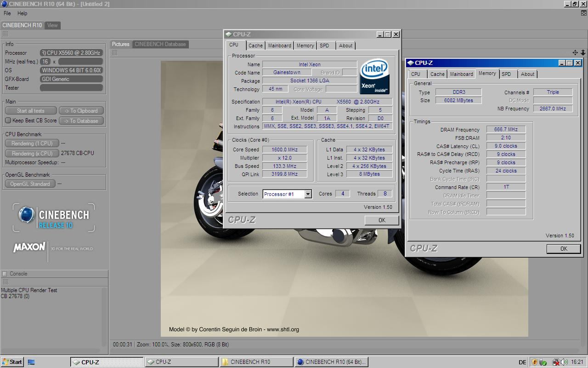Screen dimensions: 588x368
Task: Click the memory Size value 6082 MBytes
Action: click(458, 101)
